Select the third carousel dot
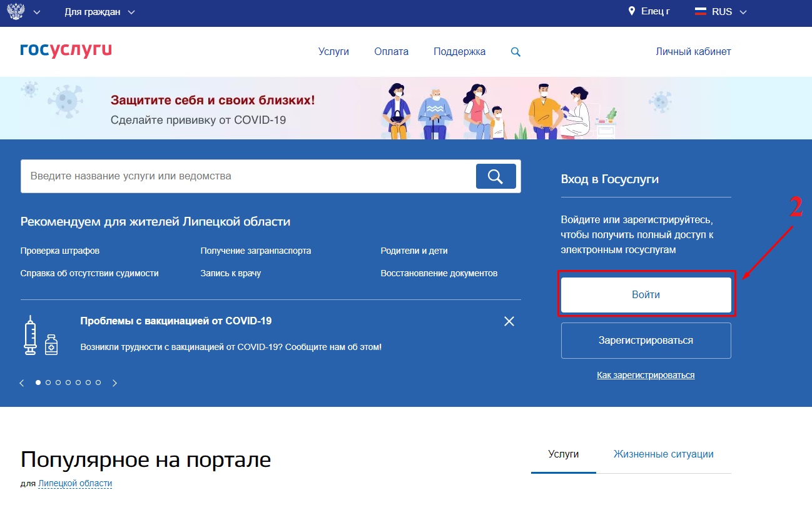Image resolution: width=812 pixels, height=515 pixels. 58,382
